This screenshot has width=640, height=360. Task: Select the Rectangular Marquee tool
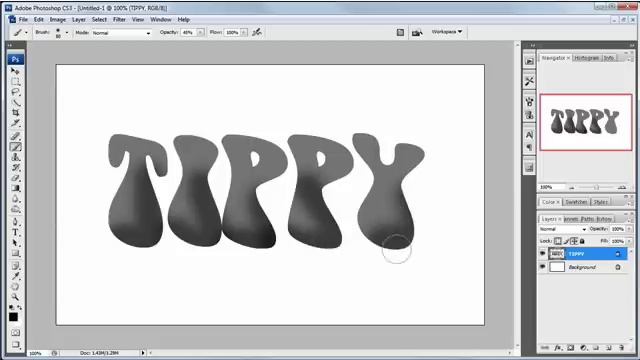point(15,81)
